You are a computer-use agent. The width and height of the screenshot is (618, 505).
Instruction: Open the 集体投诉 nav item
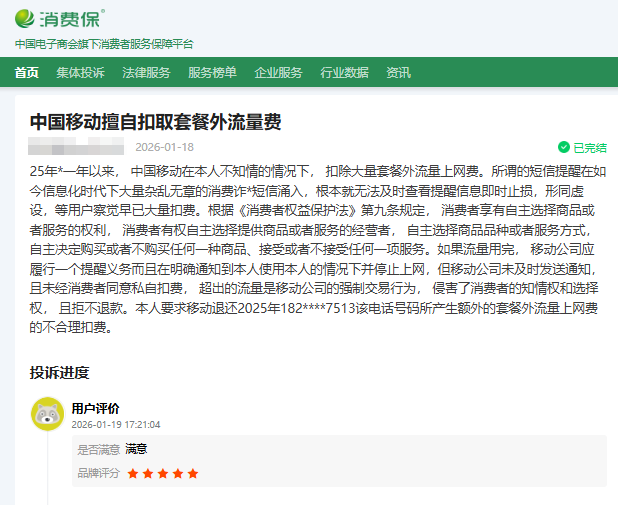click(x=80, y=72)
